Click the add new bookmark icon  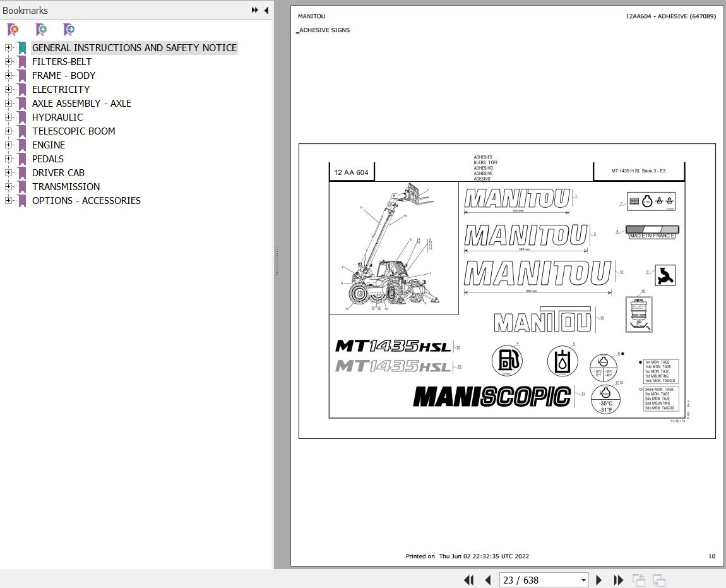click(x=41, y=30)
